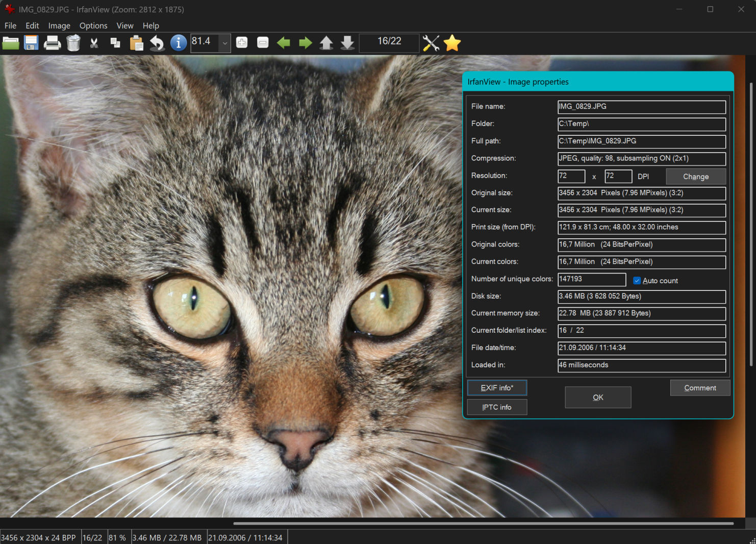This screenshot has width=756, height=544.
Task: Click the Open file folder icon
Action: coord(11,43)
